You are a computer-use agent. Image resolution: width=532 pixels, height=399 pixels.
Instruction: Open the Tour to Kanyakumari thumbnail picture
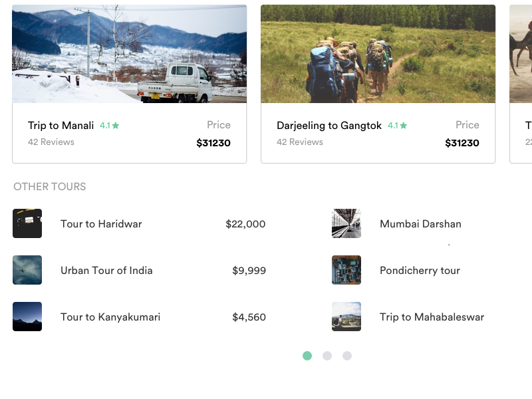tap(27, 317)
